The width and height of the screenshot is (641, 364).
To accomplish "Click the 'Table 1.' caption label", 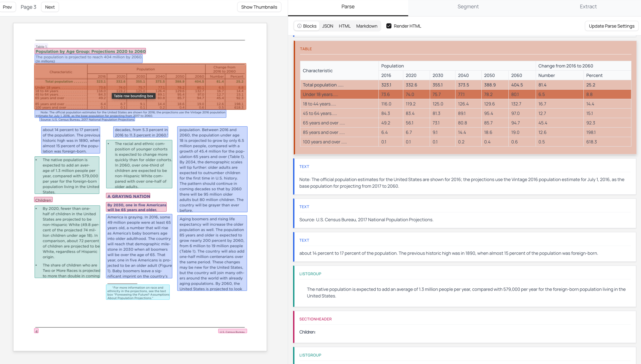I will pyautogui.click(x=41, y=47).
